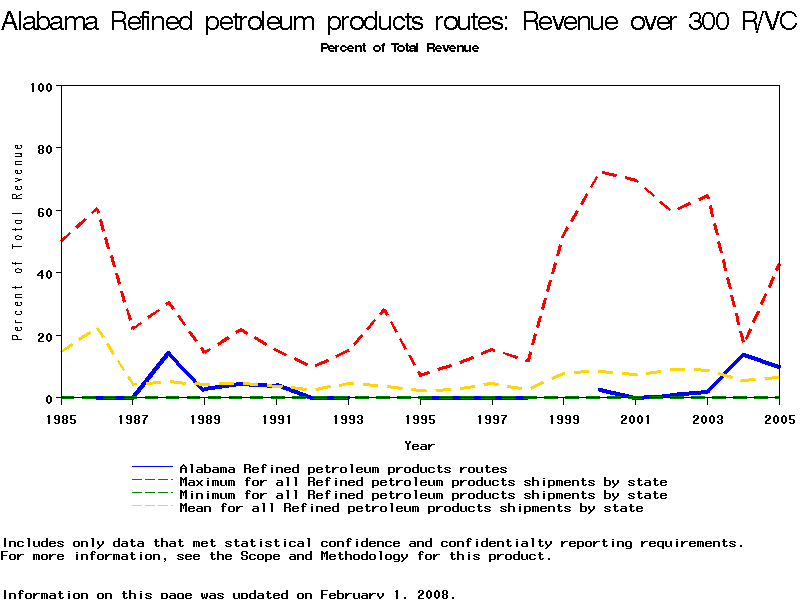The height and width of the screenshot is (600, 800).
Task: Click the chart title about Alabama routes
Action: (x=400, y=24)
